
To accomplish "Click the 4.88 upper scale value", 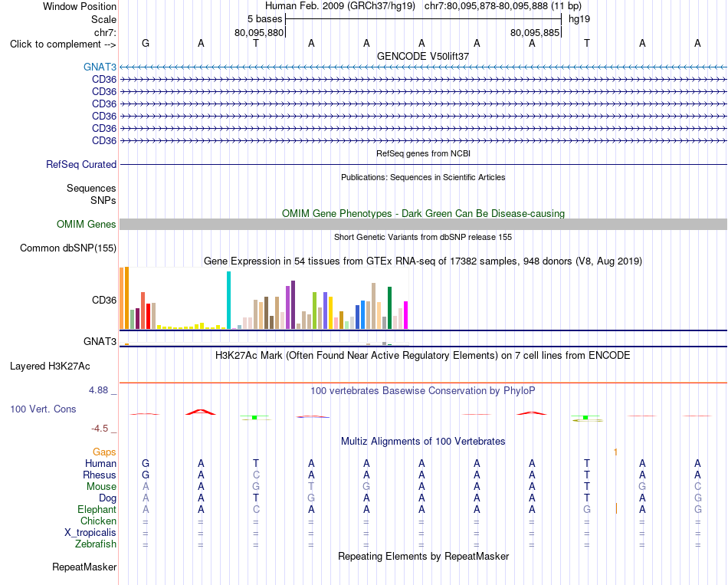I will pyautogui.click(x=98, y=389).
